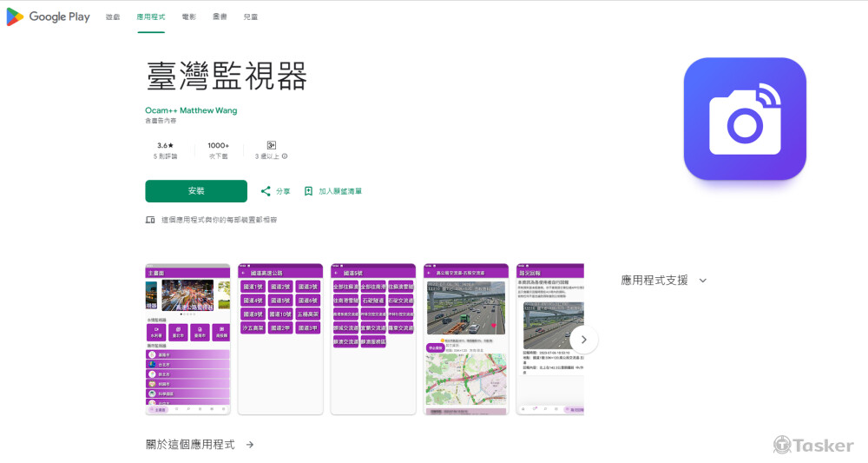Click the Tasker watermark logo
868x463 pixels.
(x=813, y=445)
